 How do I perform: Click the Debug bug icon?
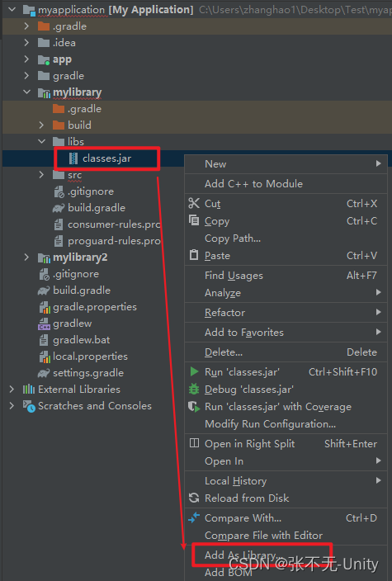pos(194,389)
